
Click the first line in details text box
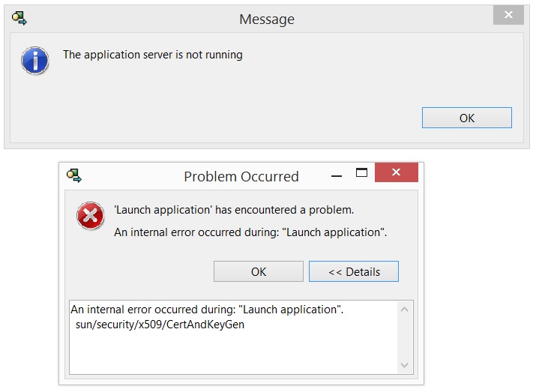206,310
